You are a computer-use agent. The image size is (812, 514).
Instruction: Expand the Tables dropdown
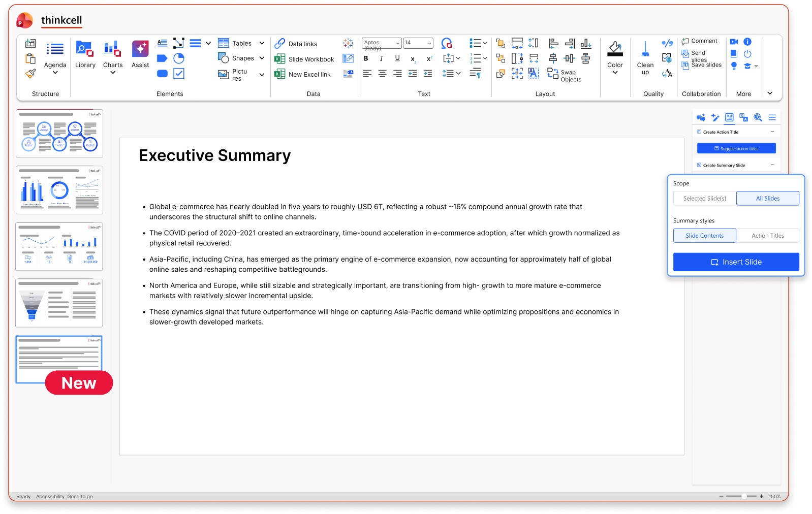(x=262, y=43)
